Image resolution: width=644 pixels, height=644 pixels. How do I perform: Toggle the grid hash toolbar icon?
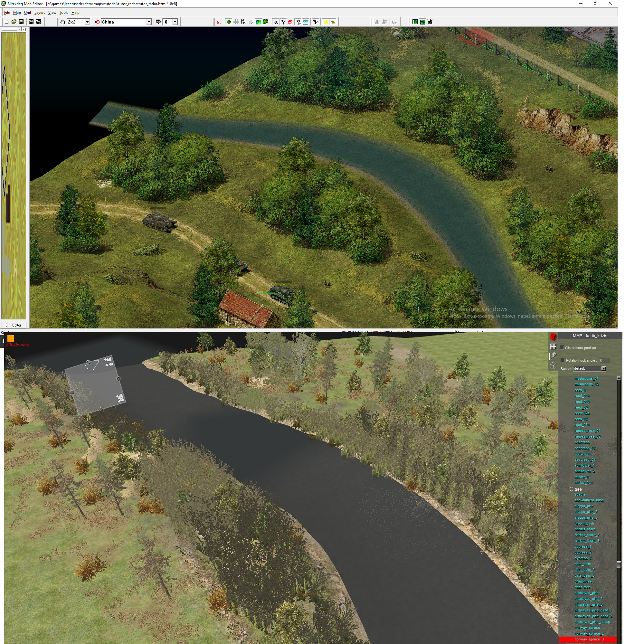(x=236, y=22)
